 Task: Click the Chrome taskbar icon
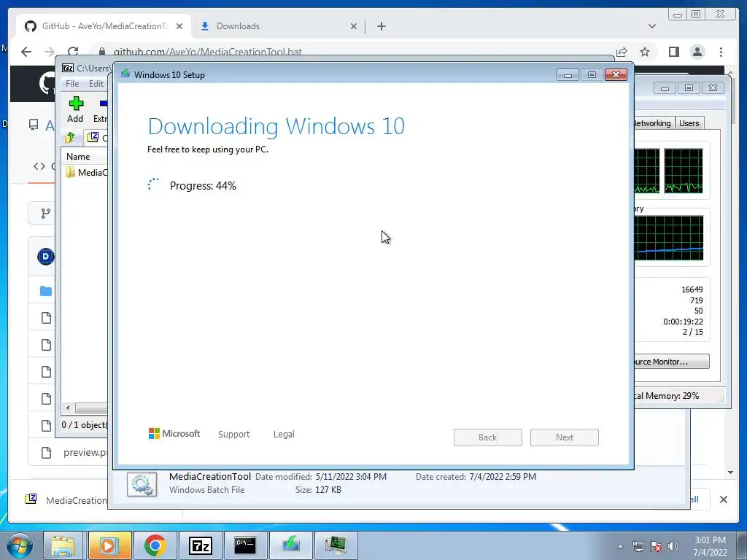pyautogui.click(x=155, y=545)
